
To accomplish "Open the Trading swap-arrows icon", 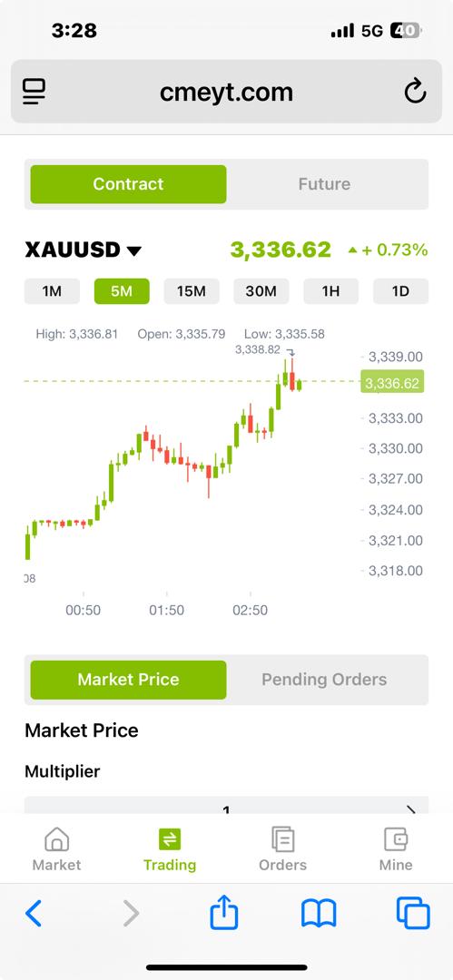I will point(170,838).
